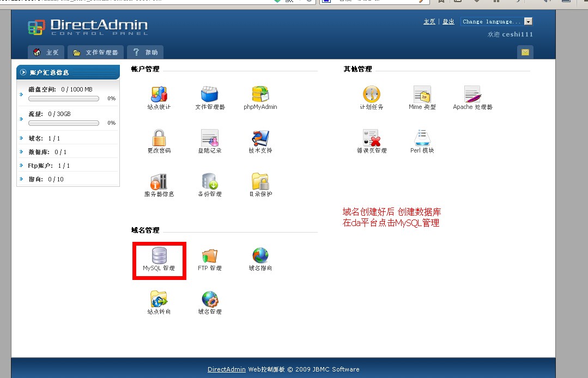
Task: Click the DirectAdmin logo
Action: [x=88, y=27]
